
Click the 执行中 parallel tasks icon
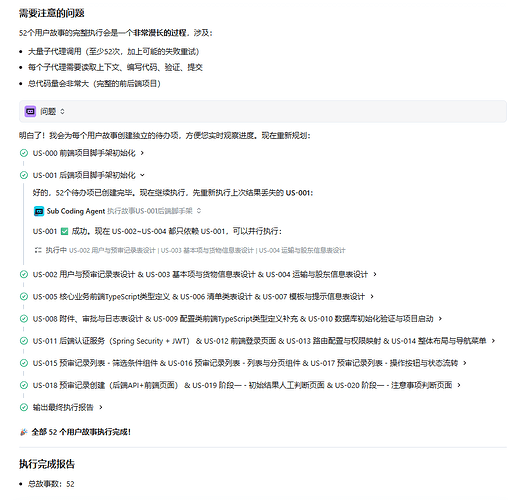point(38,250)
